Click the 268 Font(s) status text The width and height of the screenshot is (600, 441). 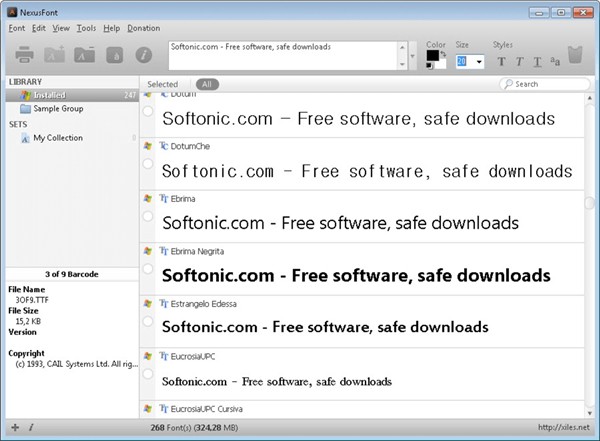click(x=194, y=428)
